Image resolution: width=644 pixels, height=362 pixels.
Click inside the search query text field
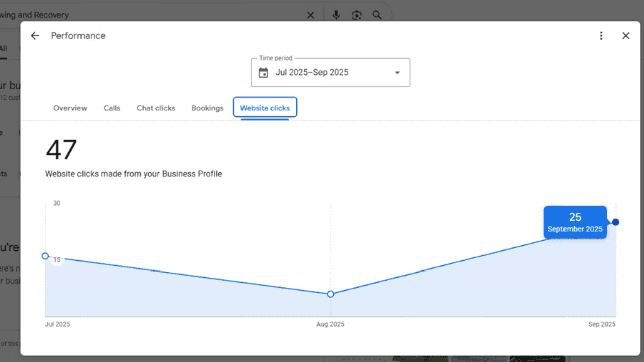151,15
